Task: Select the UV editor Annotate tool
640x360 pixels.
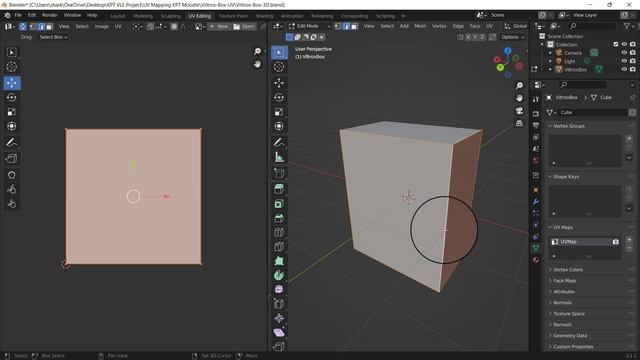Action: click(11, 142)
